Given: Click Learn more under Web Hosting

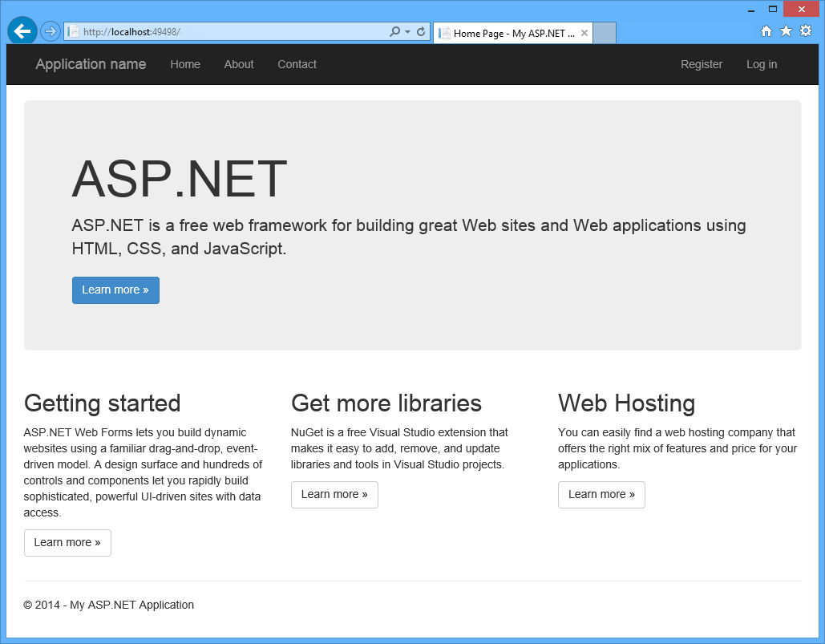Looking at the screenshot, I should click(x=601, y=495).
